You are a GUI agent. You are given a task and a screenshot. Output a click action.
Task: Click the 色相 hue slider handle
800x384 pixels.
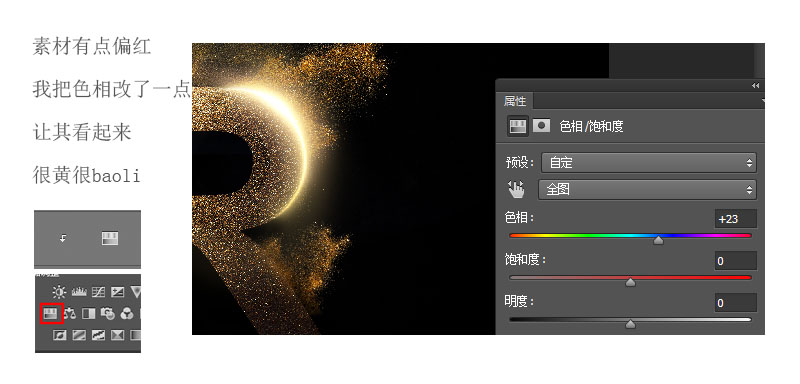click(659, 239)
